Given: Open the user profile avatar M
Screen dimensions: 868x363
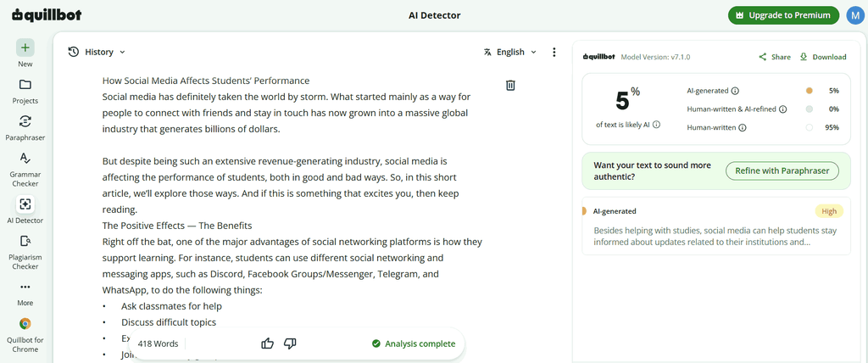Looking at the screenshot, I should pyautogui.click(x=855, y=15).
